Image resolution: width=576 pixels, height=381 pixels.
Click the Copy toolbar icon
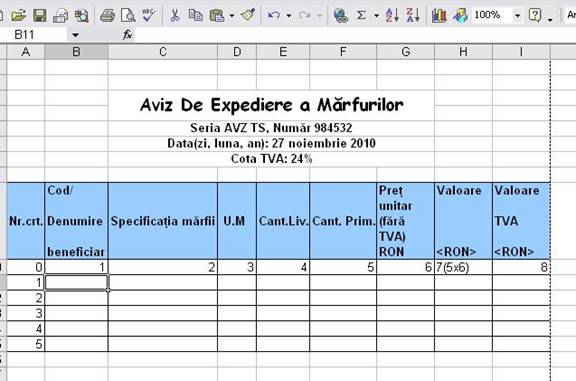(x=195, y=15)
